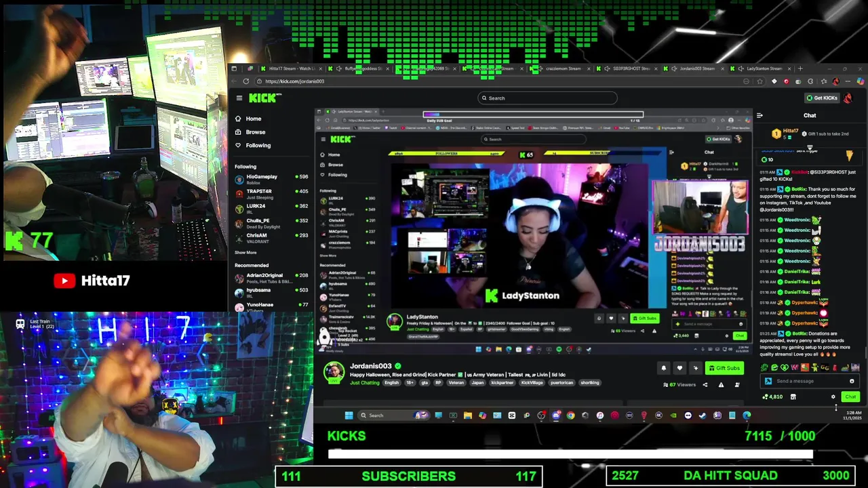
Task: Reload the page in the browser
Action: 245,81
